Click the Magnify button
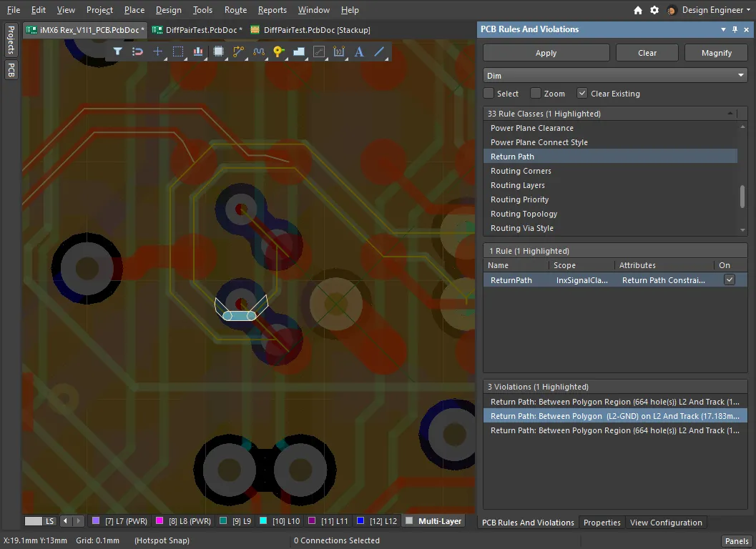This screenshot has height=549, width=756. 716,53
